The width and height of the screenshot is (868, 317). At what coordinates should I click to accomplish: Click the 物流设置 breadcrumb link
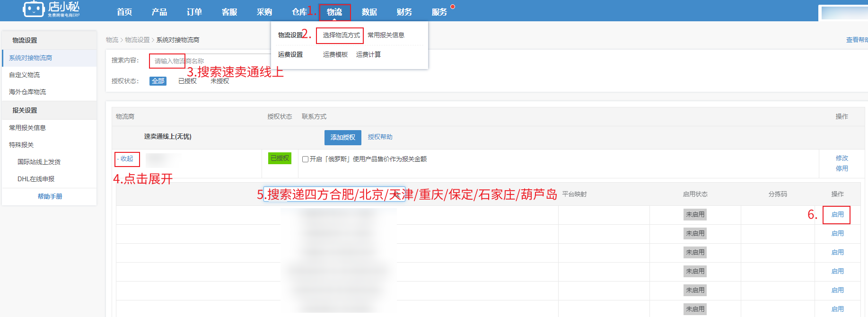(137, 40)
